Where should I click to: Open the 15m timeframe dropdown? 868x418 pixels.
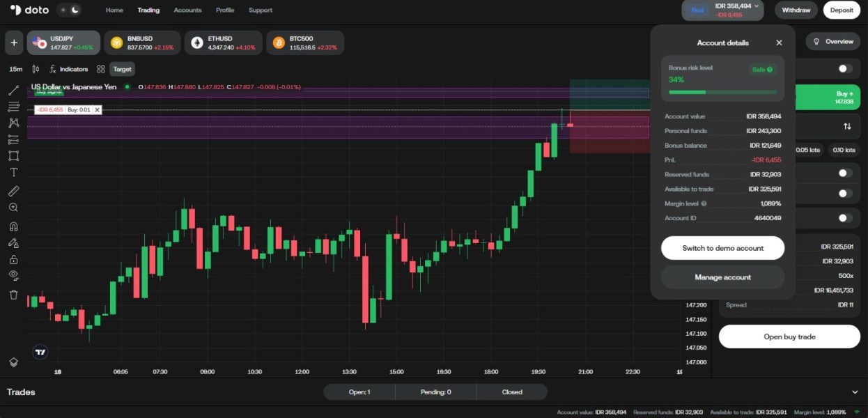click(15, 69)
